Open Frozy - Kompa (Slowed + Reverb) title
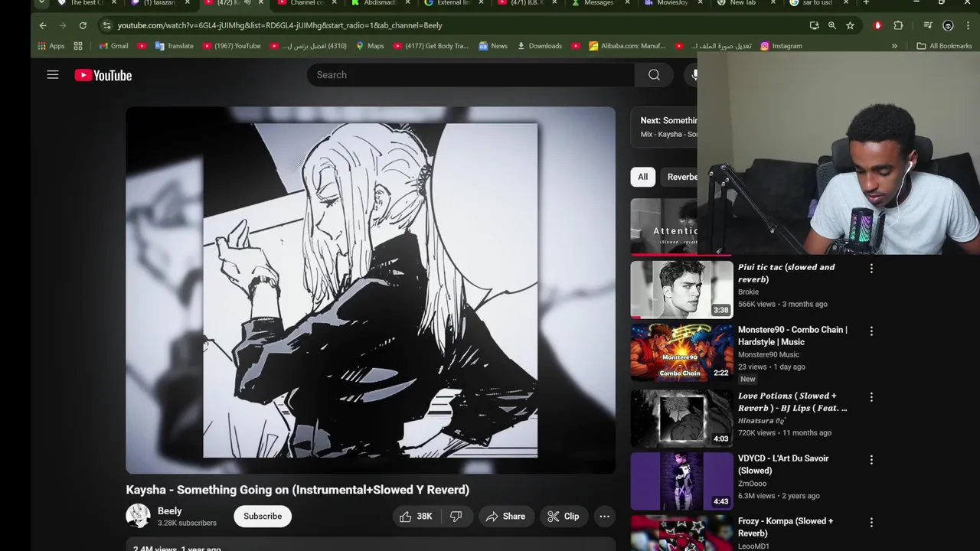Screen dimensions: 980x551 point(786,527)
